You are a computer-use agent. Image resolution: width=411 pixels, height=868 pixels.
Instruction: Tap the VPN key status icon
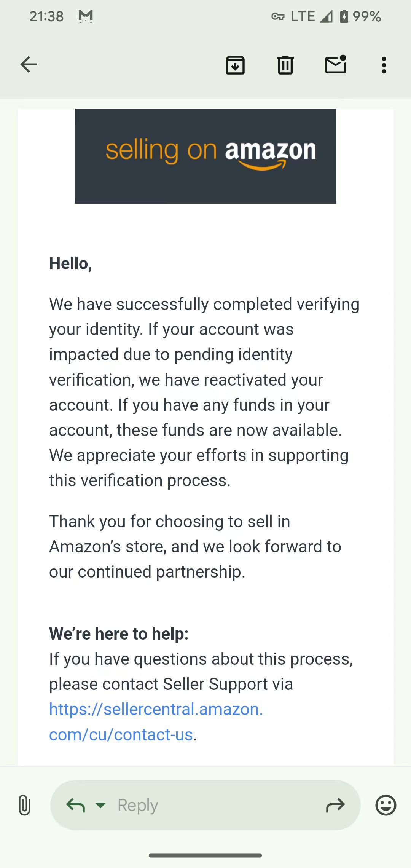[278, 16]
